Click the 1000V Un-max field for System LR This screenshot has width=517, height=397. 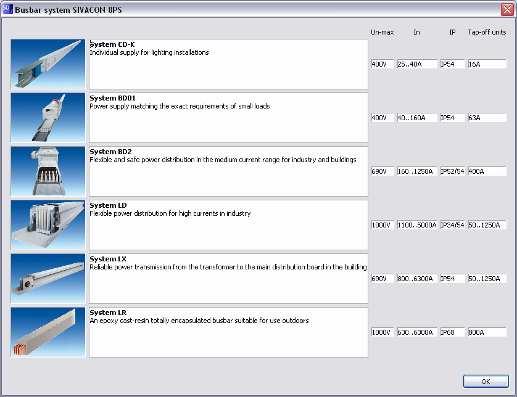point(382,332)
